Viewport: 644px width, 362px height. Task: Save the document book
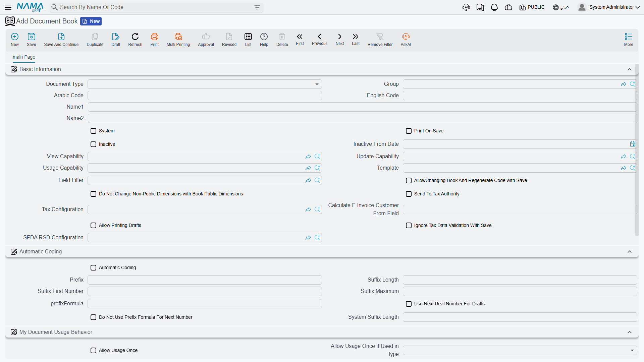coord(32,39)
